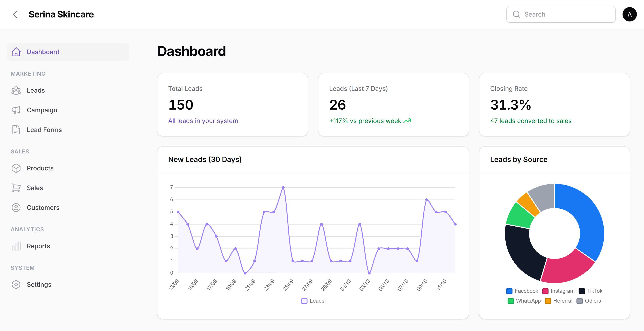Open the Dashboard menu item
Viewport: 644px width, 331px height.
[68, 52]
